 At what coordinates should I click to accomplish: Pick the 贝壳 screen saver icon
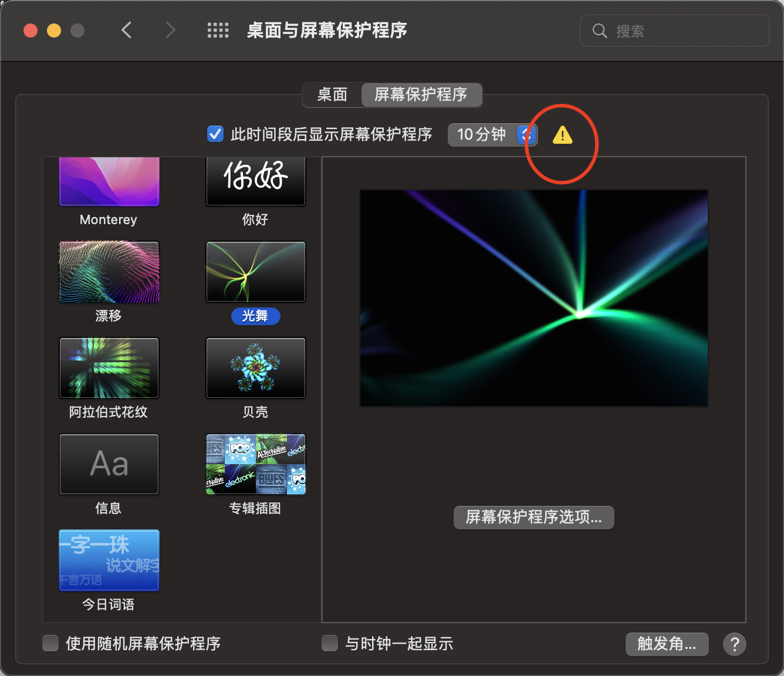click(x=256, y=368)
